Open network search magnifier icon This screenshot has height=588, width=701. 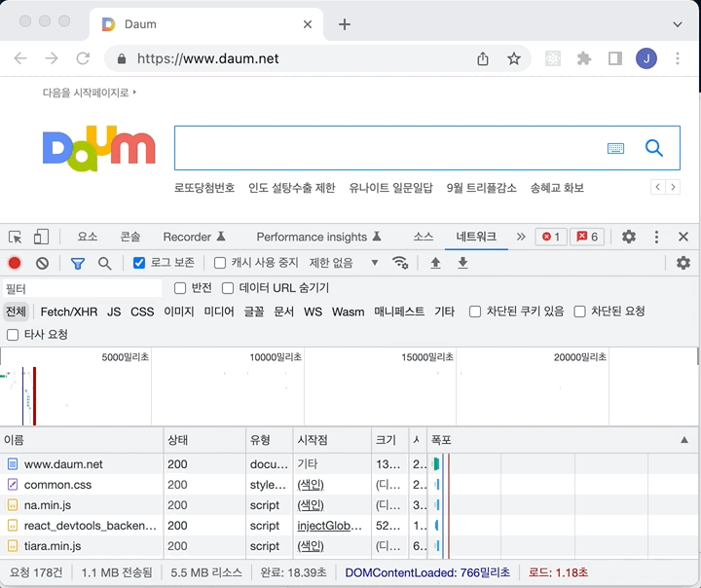click(x=104, y=264)
